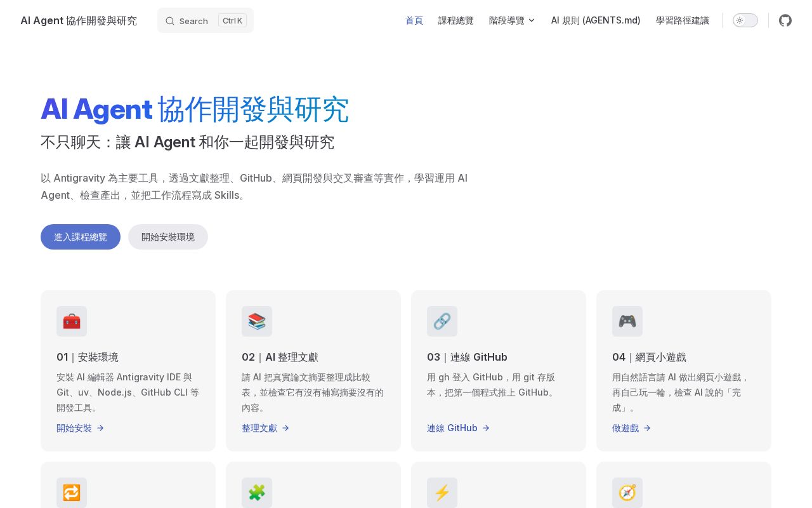
Task: Go to 首頁 in the navigation bar
Action: [414, 20]
